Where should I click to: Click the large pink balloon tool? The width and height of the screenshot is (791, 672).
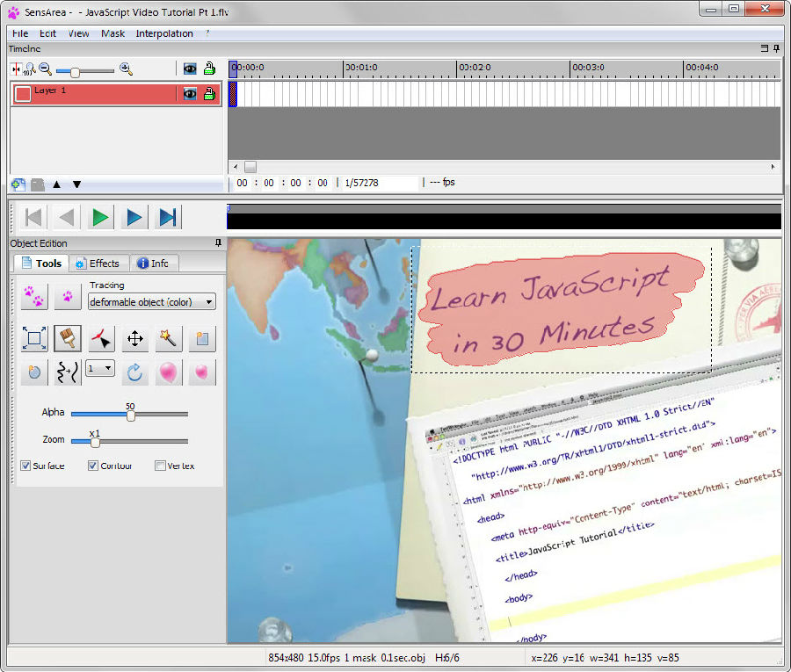169,372
